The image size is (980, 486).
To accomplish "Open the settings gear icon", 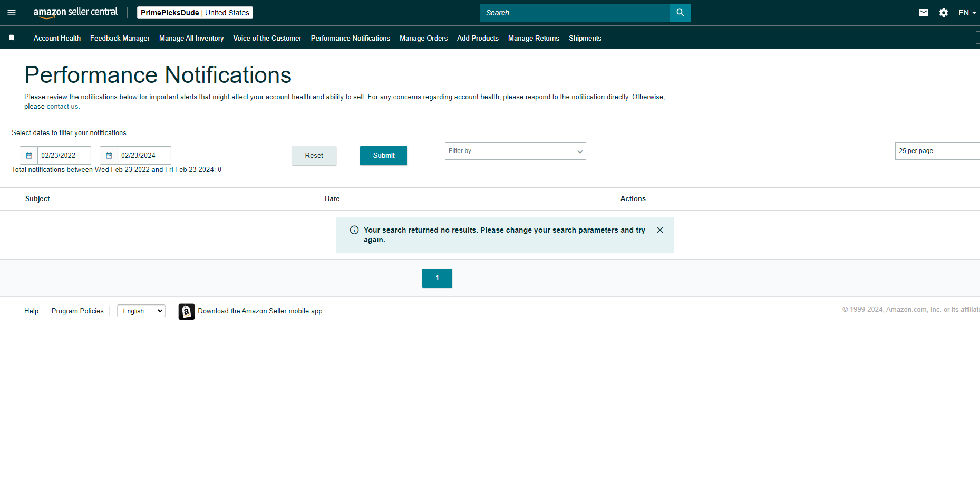I will (x=944, y=13).
